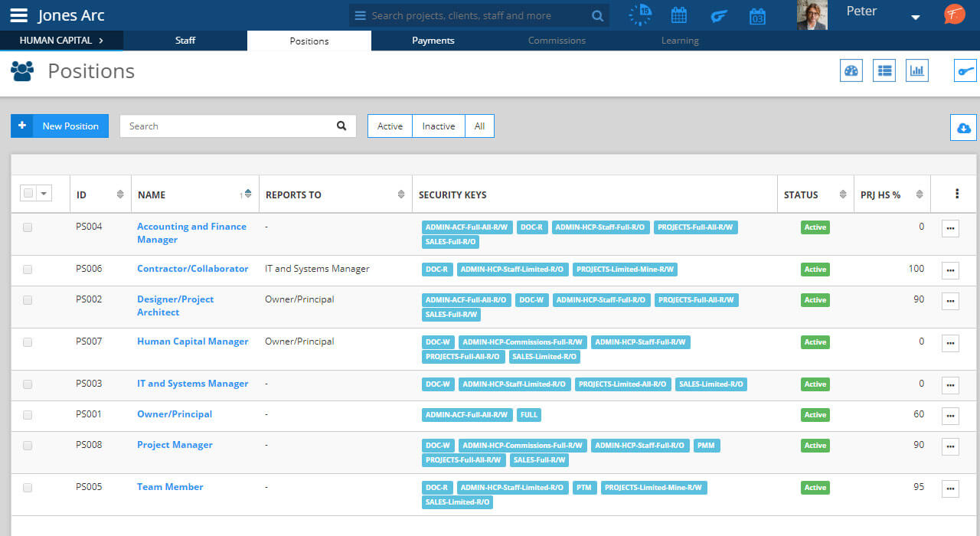Viewport: 980px width, 536px height.
Task: Open the orange chat bubble icon
Action: click(954, 15)
